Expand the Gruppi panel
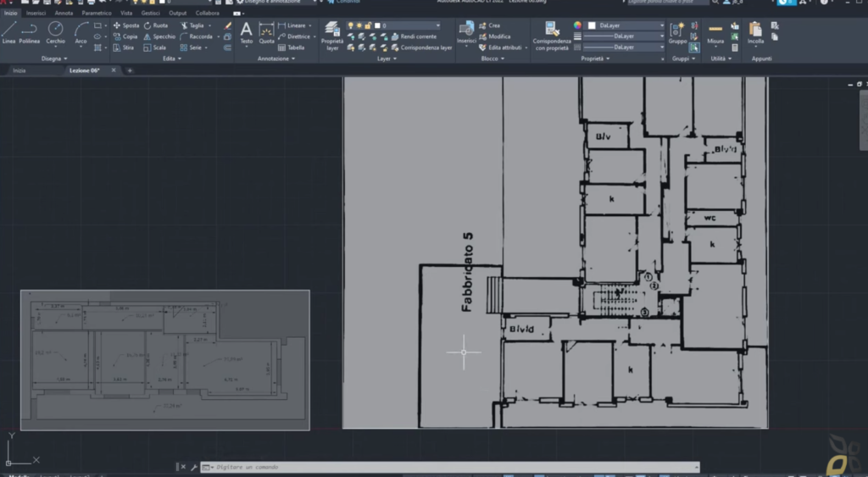The image size is (868, 477). pyautogui.click(x=683, y=58)
